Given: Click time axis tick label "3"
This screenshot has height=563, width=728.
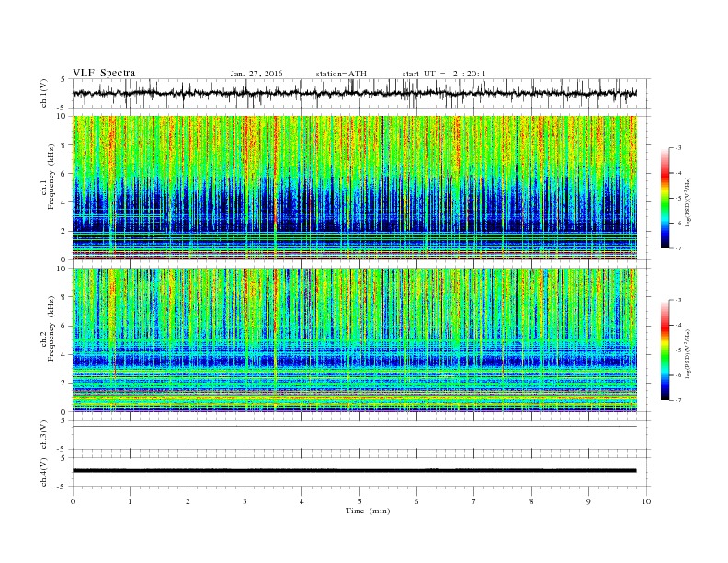Looking at the screenshot, I should point(245,501).
